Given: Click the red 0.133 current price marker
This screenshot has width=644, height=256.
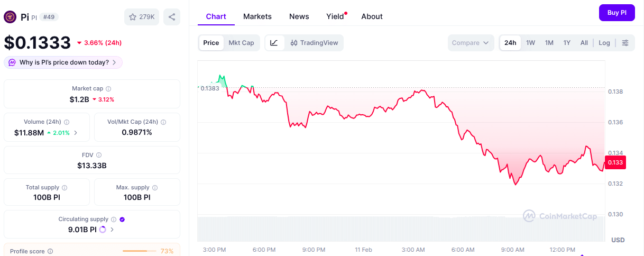Looking at the screenshot, I should tap(616, 162).
